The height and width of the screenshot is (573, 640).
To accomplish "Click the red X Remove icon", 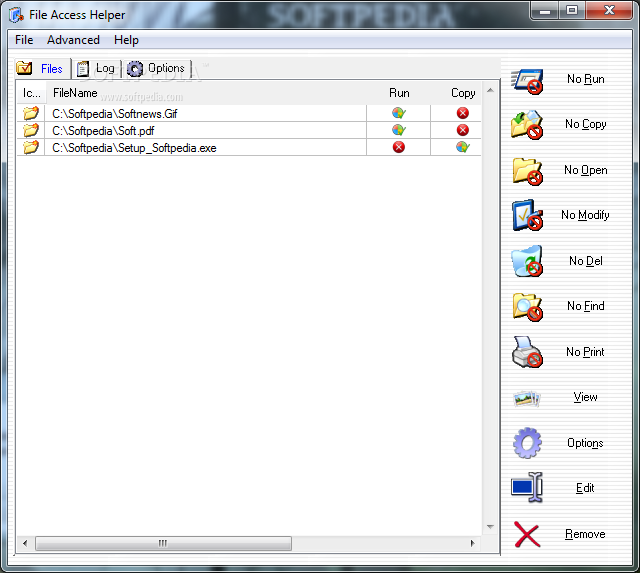I will coord(527,534).
